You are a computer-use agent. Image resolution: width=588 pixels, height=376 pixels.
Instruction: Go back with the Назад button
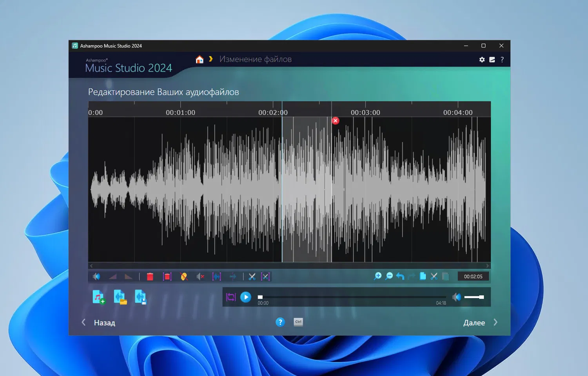(105, 323)
